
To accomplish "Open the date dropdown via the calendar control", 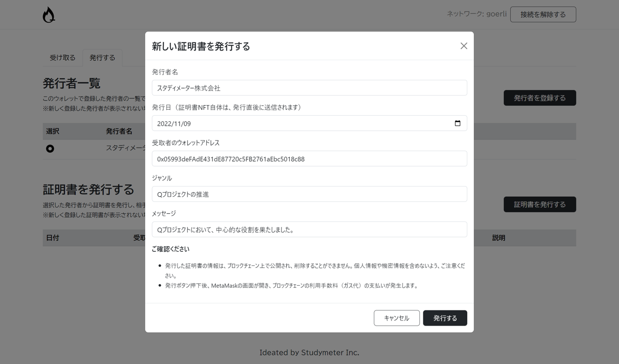I will (x=458, y=123).
